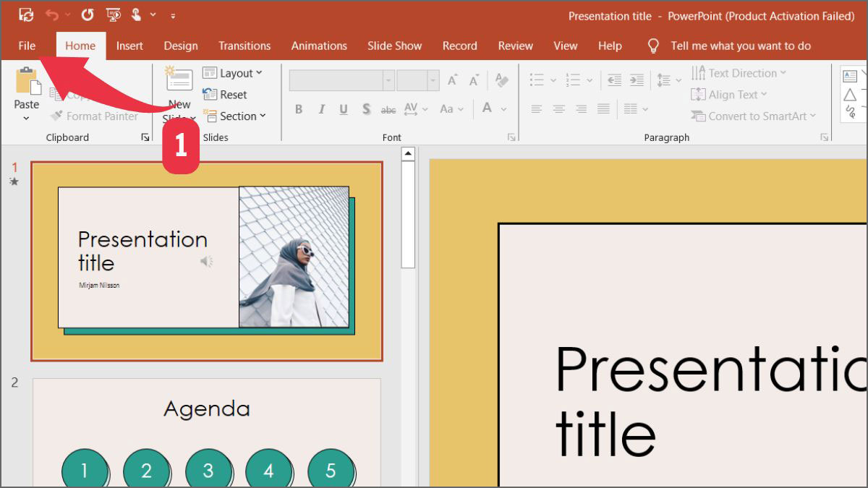This screenshot has height=488, width=868.
Task: Apply the current Font Color swatch
Action: click(488, 109)
